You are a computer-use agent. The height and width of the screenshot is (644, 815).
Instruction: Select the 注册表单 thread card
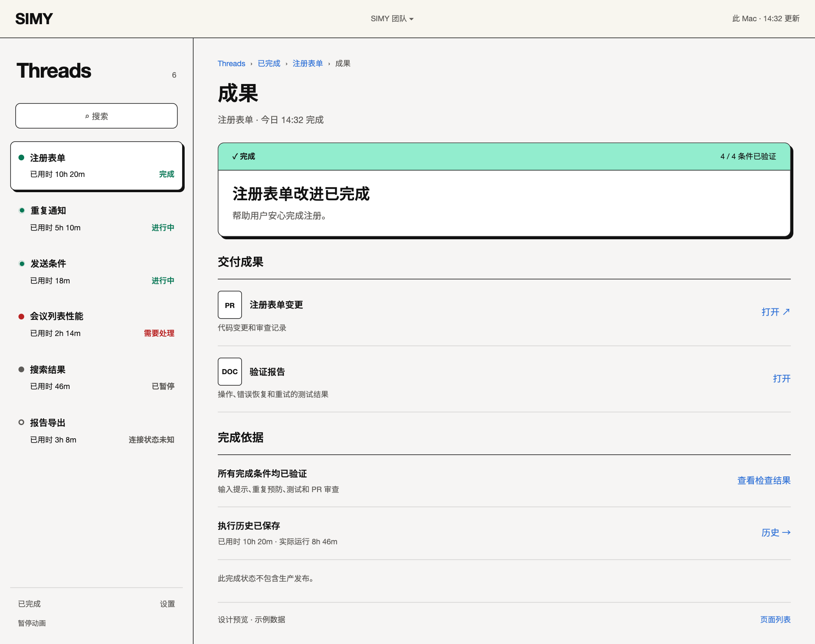[97, 166]
